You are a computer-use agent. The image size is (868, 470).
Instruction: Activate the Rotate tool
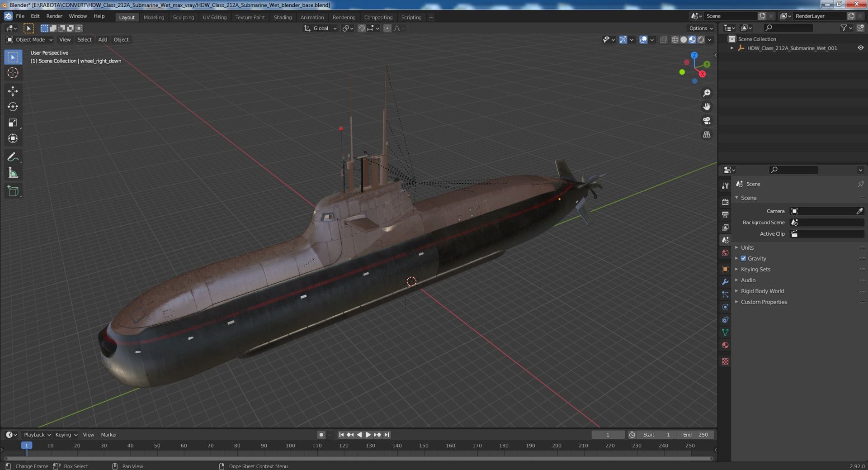click(13, 107)
